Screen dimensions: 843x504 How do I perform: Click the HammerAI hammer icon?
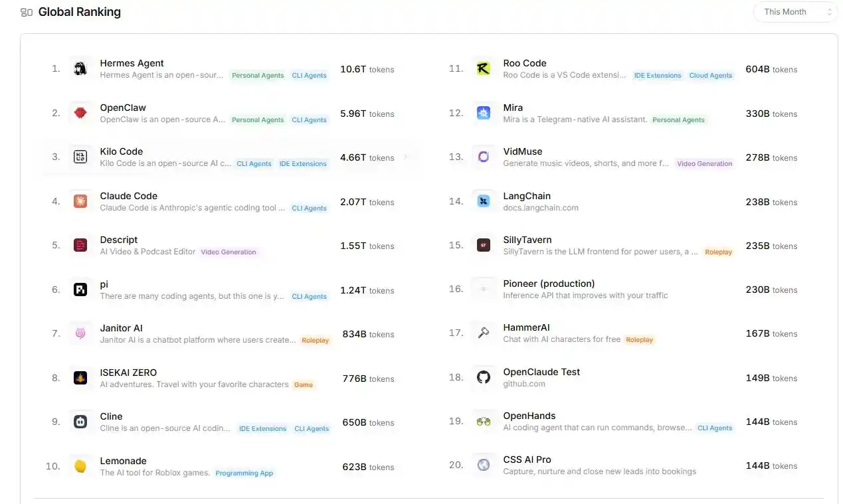click(484, 333)
